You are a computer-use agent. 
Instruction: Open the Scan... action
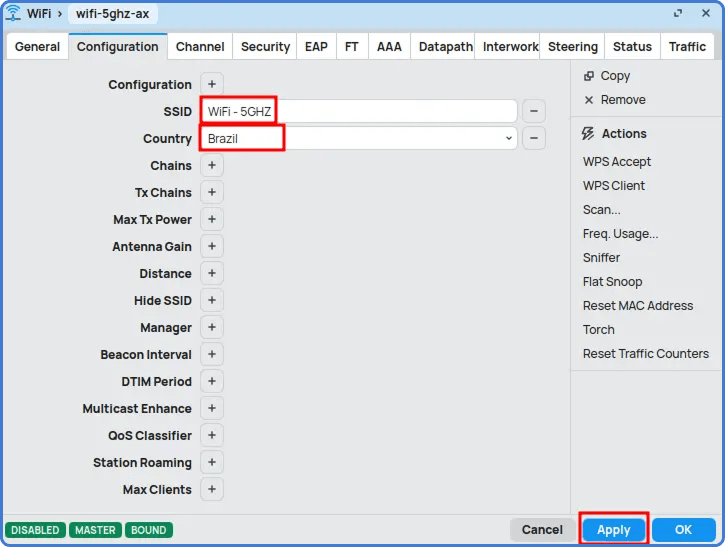[602, 210]
